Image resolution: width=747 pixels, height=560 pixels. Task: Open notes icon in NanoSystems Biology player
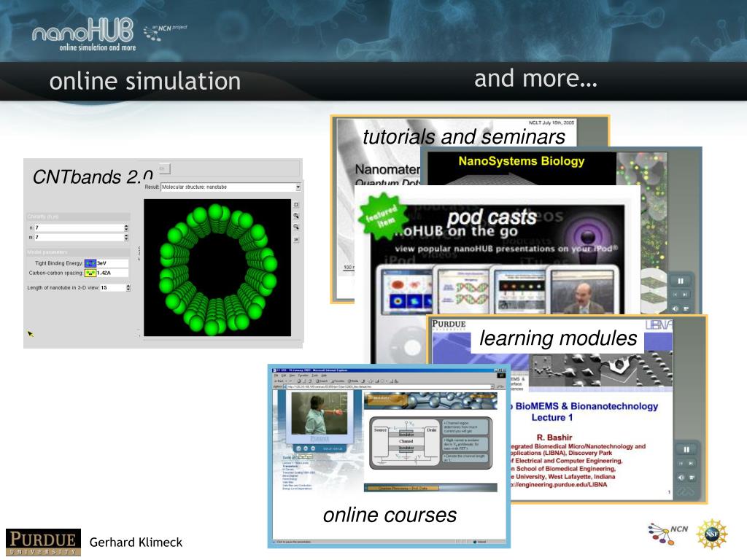[686, 308]
